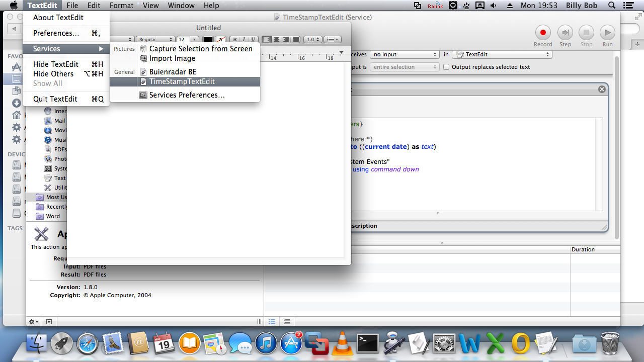Viewport: 644px width, 362px height.
Task: Toggle bold in TextEdit toolbar
Action: point(234,39)
